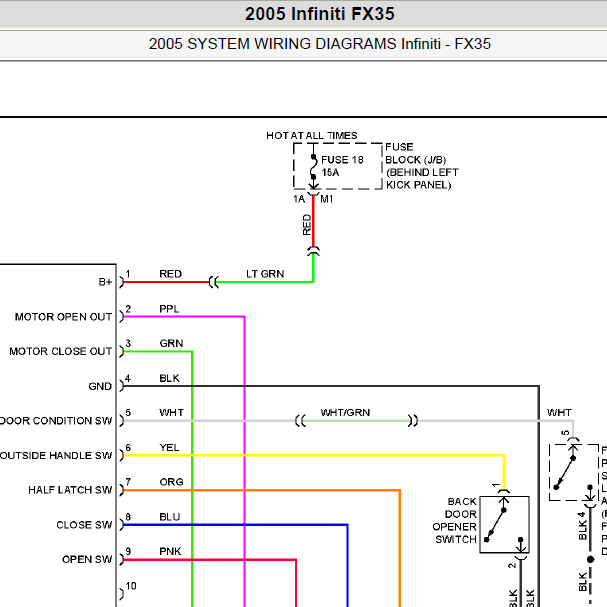Click the 'MOTOR CLOSE OUT' terminal label
This screenshot has width=607, height=607.
(x=61, y=351)
